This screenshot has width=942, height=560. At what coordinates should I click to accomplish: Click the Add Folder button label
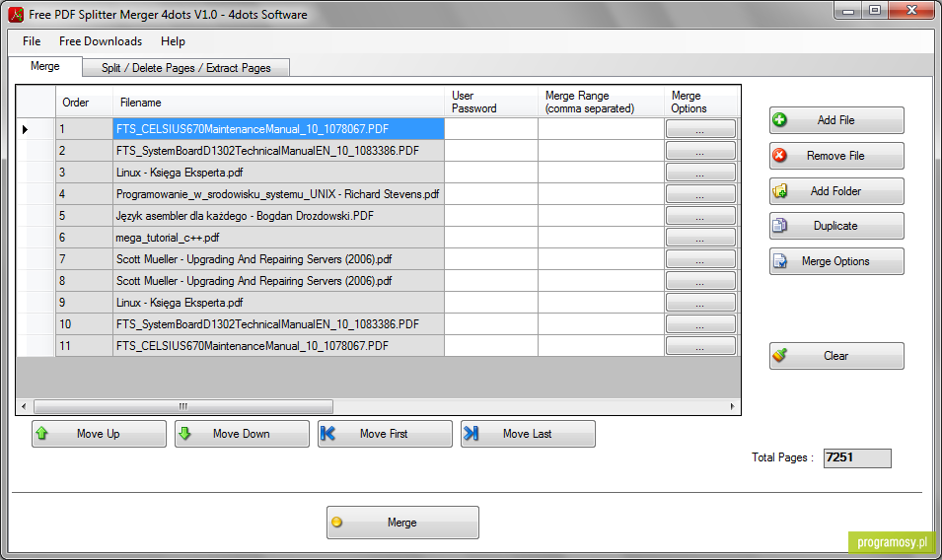[x=835, y=191]
